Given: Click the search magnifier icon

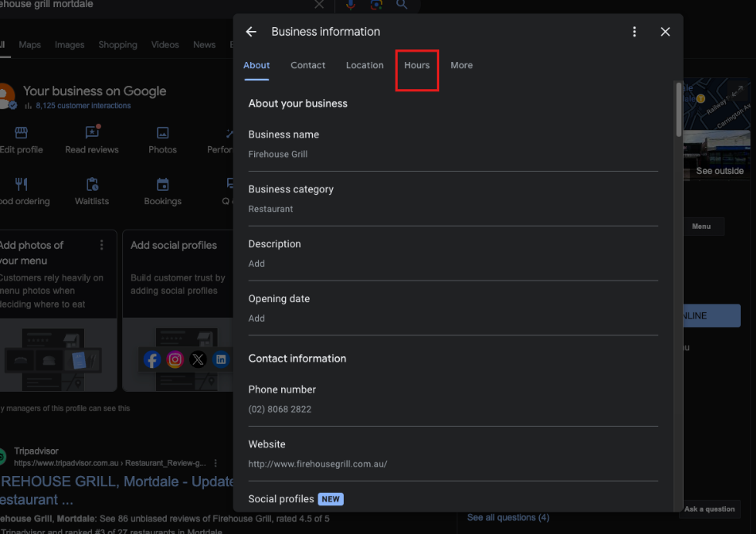Looking at the screenshot, I should coord(402,4).
